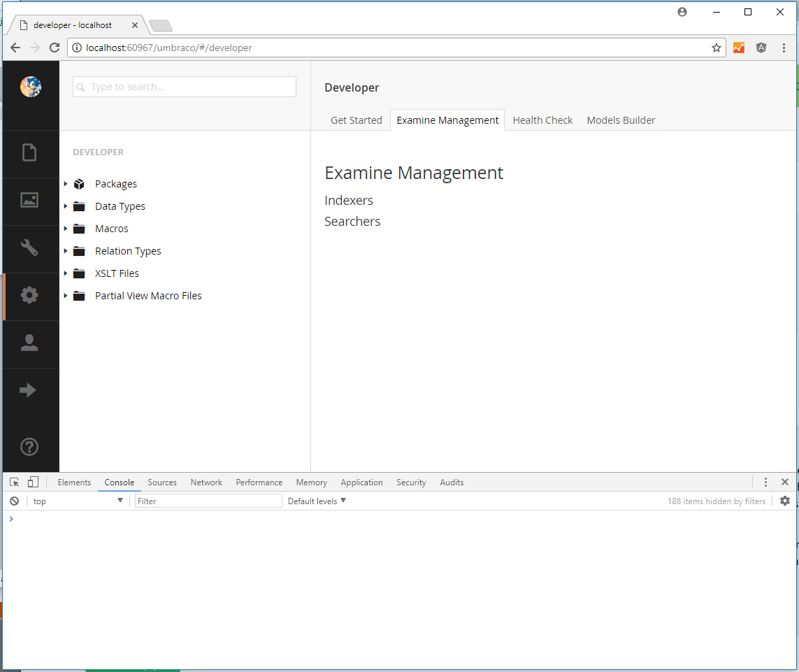
Task: Activate DevTools inspect element picker
Action: pos(14,482)
